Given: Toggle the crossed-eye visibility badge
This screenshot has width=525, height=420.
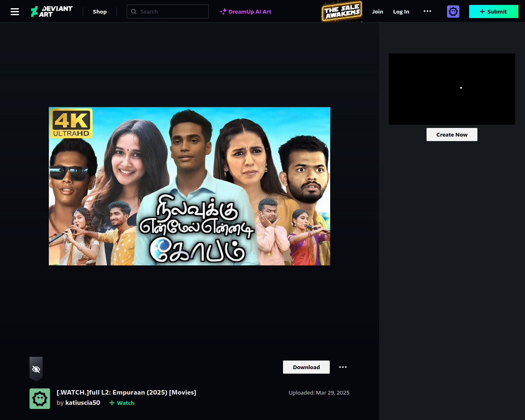Looking at the screenshot, I should [x=36, y=369].
